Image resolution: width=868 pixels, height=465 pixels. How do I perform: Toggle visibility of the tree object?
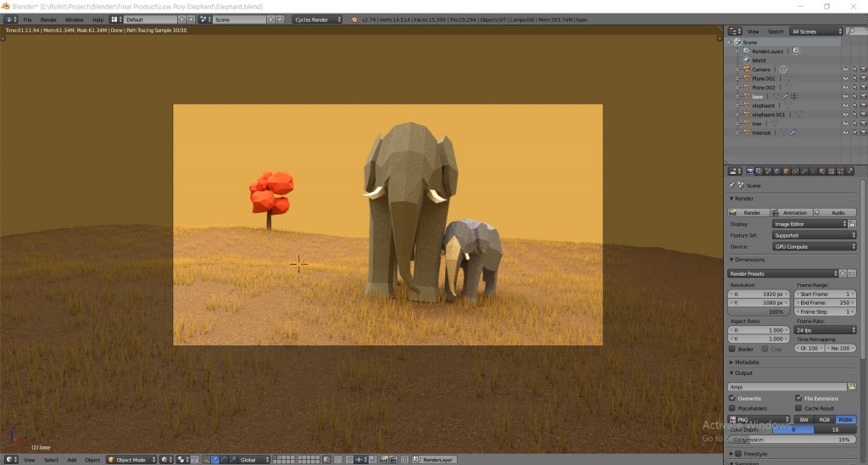[845, 124]
